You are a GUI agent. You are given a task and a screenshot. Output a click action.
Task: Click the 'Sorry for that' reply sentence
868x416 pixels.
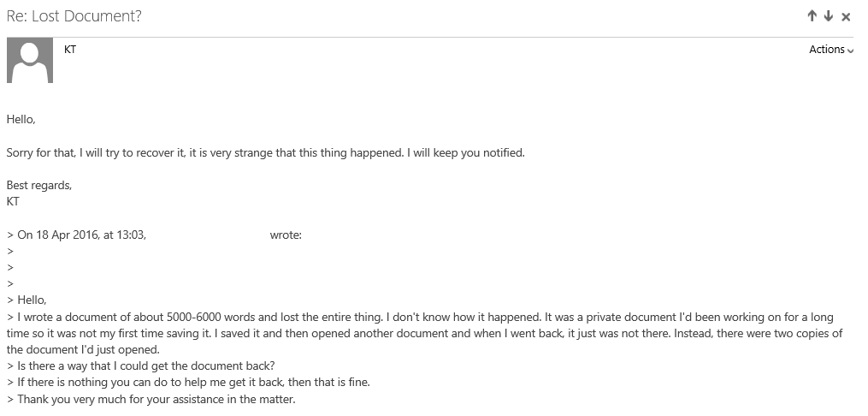tap(266, 153)
